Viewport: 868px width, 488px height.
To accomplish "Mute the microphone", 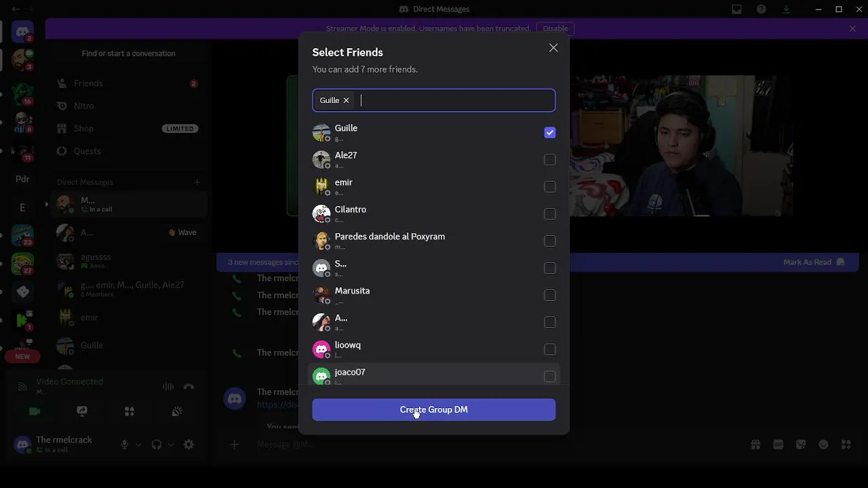I will tap(124, 445).
